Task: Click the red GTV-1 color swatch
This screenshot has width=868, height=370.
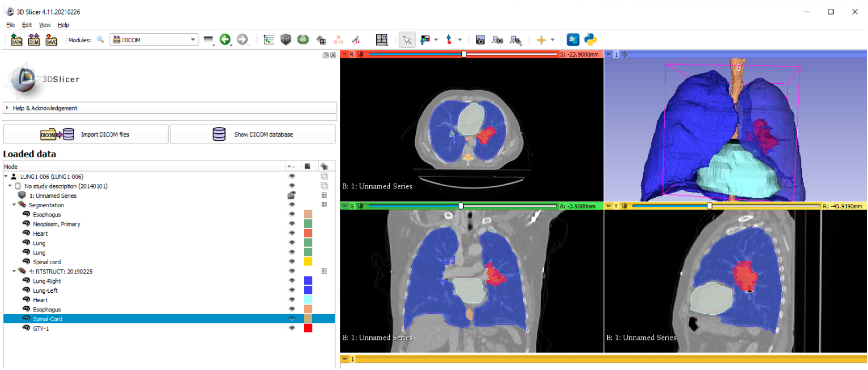Action: (307, 328)
